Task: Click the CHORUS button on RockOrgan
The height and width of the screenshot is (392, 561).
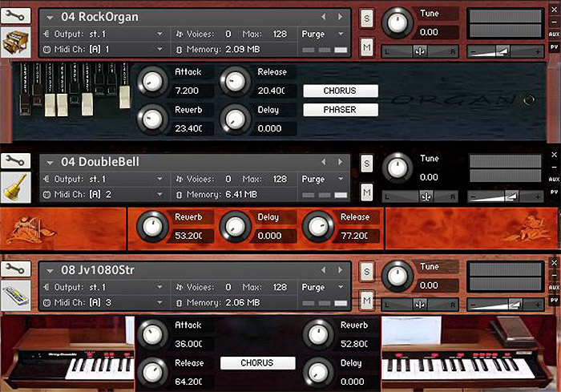Action: coord(340,91)
